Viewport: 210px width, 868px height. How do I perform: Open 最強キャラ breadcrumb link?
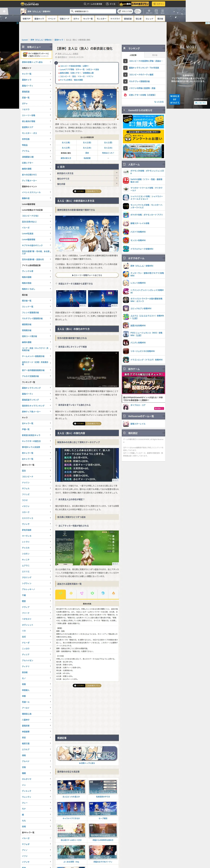tap(59, 40)
